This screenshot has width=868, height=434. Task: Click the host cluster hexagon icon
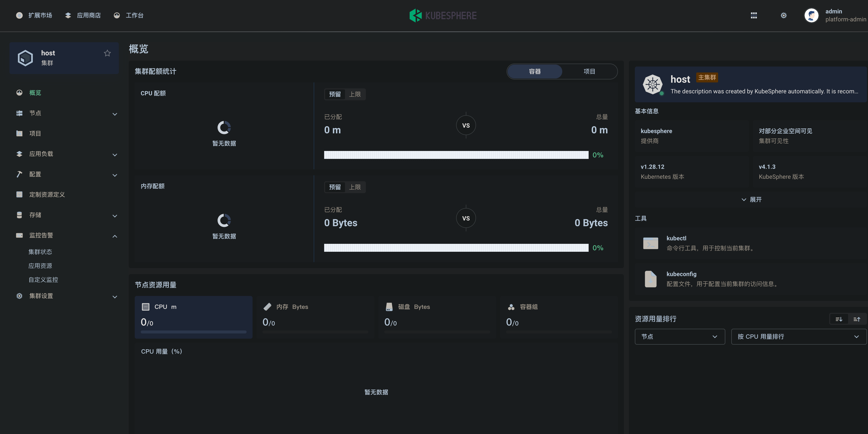[x=25, y=58]
